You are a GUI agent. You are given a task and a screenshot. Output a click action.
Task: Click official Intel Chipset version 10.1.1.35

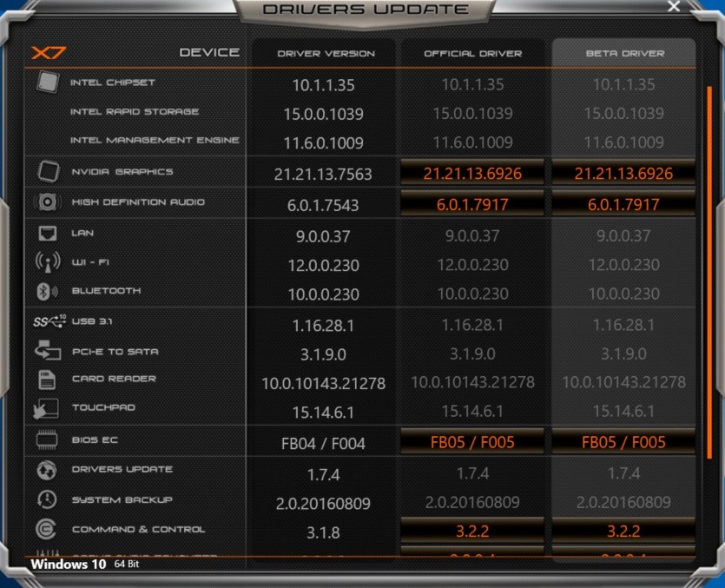click(472, 84)
